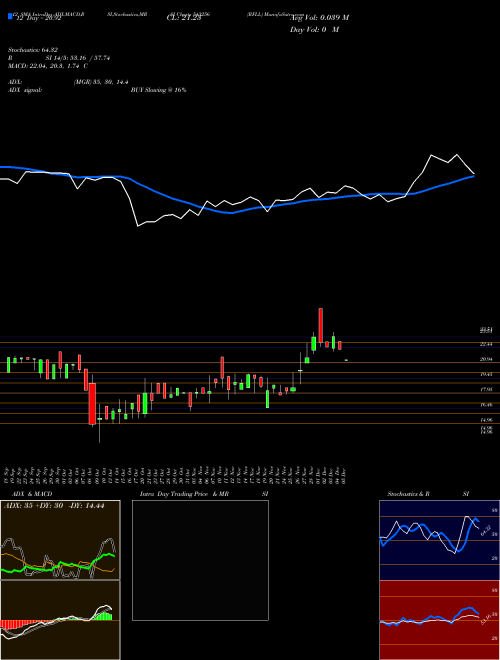Image resolution: width=500 pixels, height=660 pixels.
Task: Open the blue Stochastics chart panel
Action: click(439, 540)
